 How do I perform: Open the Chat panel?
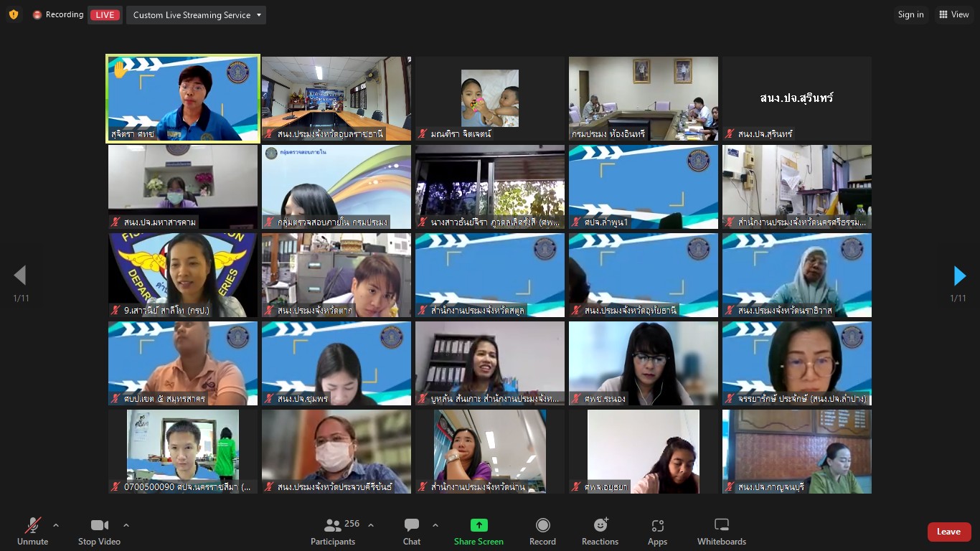click(x=412, y=532)
